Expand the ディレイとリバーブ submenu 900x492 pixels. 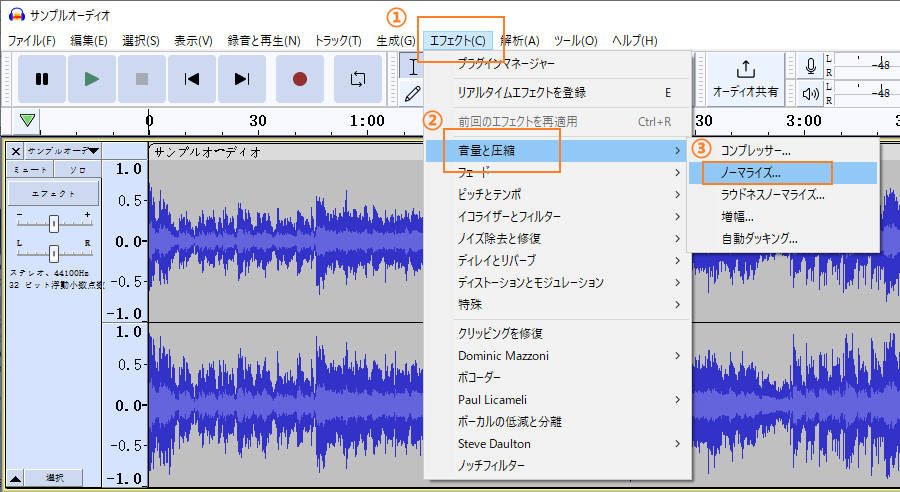pyautogui.click(x=557, y=261)
